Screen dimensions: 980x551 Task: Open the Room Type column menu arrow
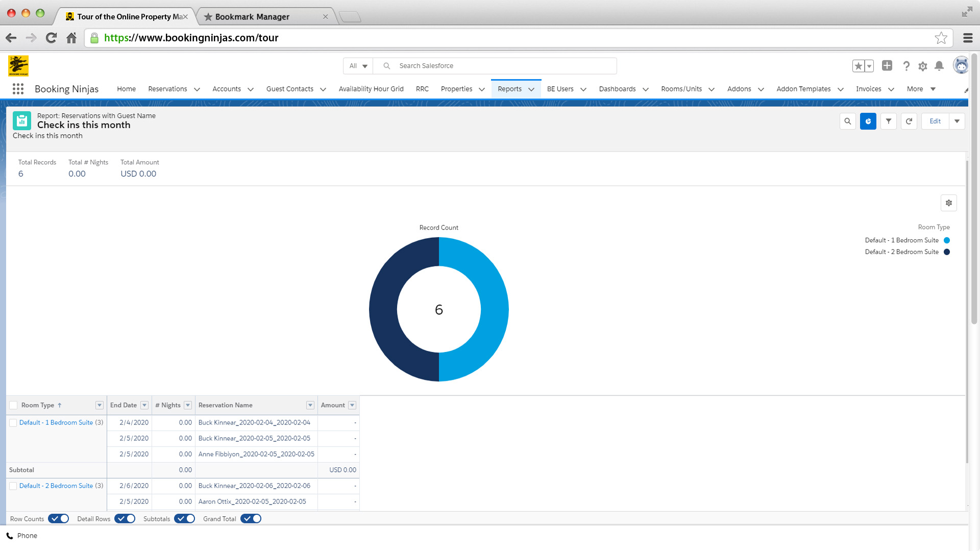pyautogui.click(x=100, y=405)
